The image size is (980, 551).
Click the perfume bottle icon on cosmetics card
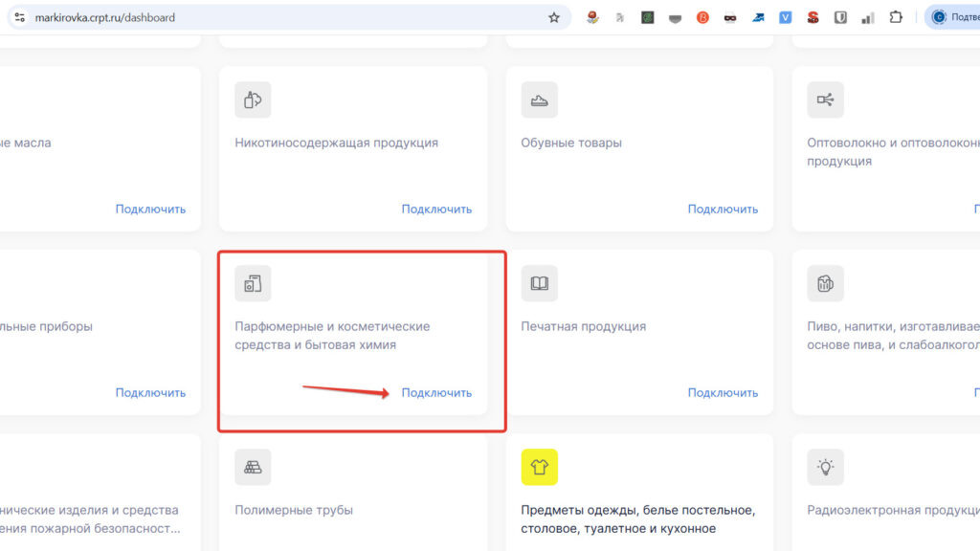(252, 283)
